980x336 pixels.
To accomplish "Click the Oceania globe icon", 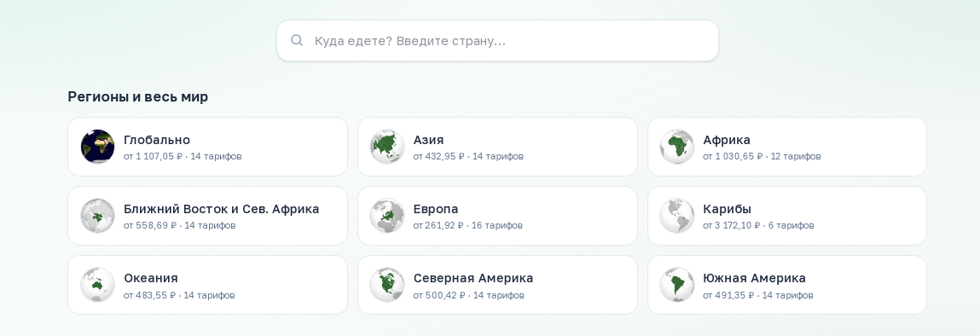I will point(97,285).
